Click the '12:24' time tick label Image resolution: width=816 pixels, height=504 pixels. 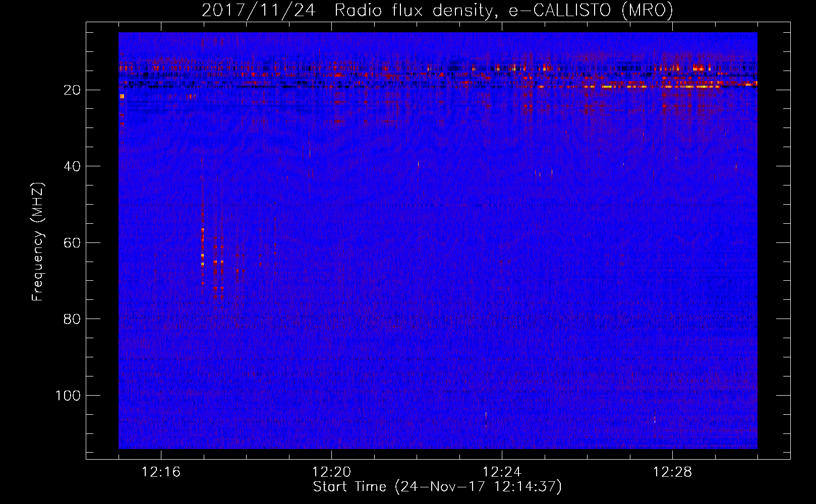coord(502,472)
